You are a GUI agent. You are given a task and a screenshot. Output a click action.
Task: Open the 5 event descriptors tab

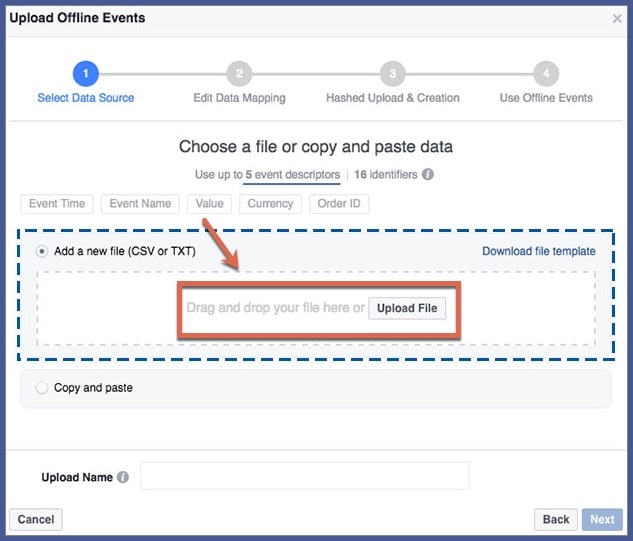pos(292,175)
